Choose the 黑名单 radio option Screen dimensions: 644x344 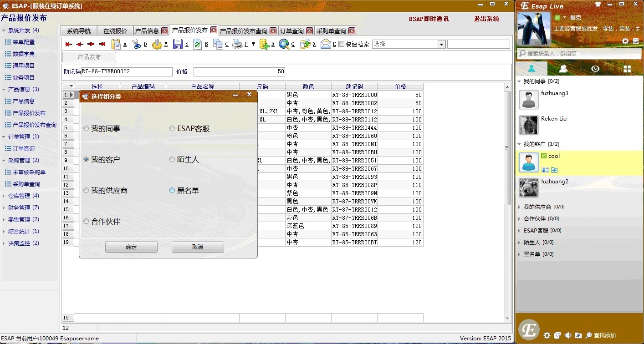coord(172,191)
